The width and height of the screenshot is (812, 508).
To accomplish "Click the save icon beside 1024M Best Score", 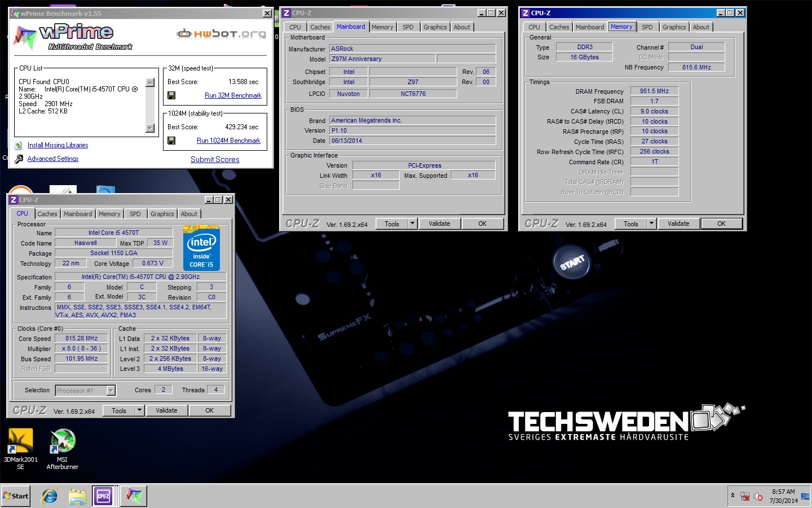I will [x=171, y=141].
